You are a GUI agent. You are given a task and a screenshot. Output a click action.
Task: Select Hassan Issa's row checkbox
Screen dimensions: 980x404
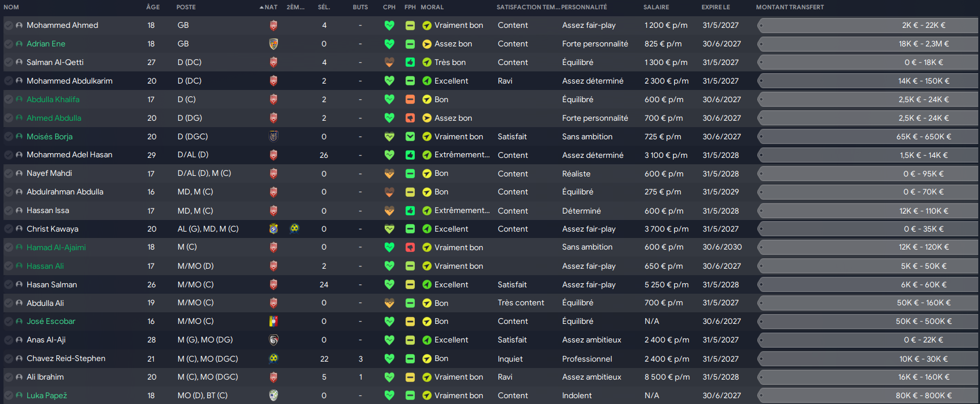tap(8, 210)
